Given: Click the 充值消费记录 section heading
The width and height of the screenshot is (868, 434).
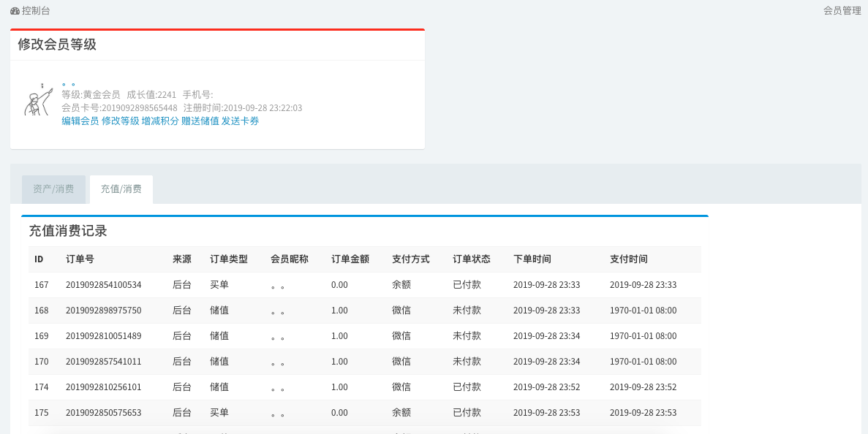Looking at the screenshot, I should coord(68,231).
